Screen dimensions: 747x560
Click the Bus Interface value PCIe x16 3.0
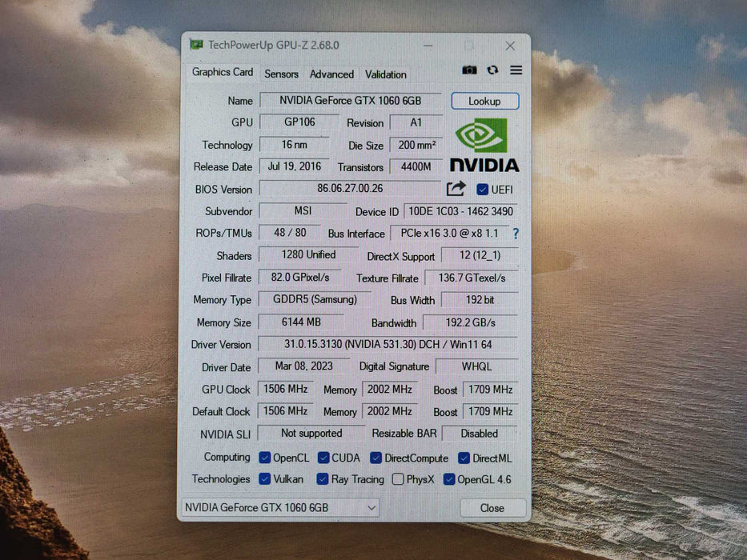(449, 233)
